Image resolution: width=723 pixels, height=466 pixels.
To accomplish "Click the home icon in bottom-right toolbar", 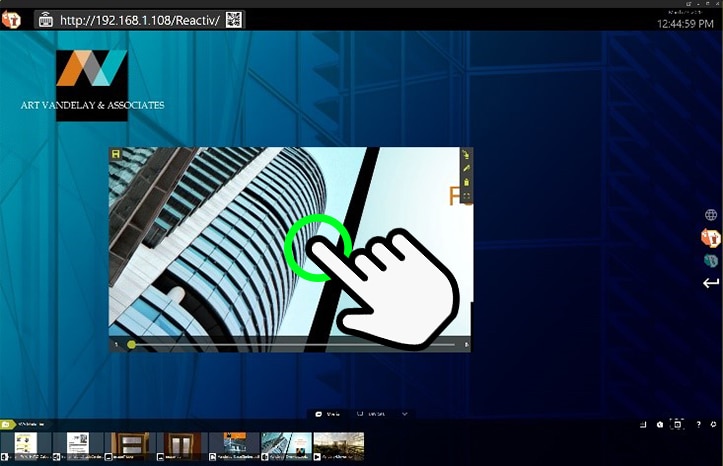I will [660, 425].
